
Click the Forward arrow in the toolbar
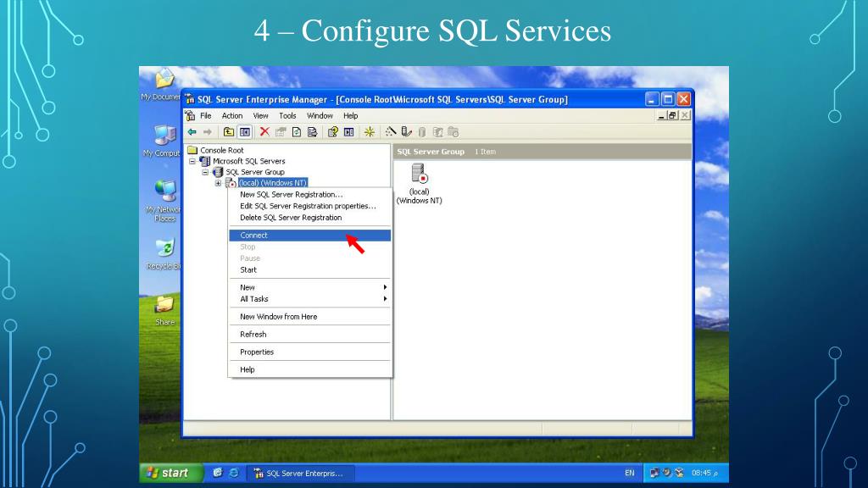[x=208, y=131]
